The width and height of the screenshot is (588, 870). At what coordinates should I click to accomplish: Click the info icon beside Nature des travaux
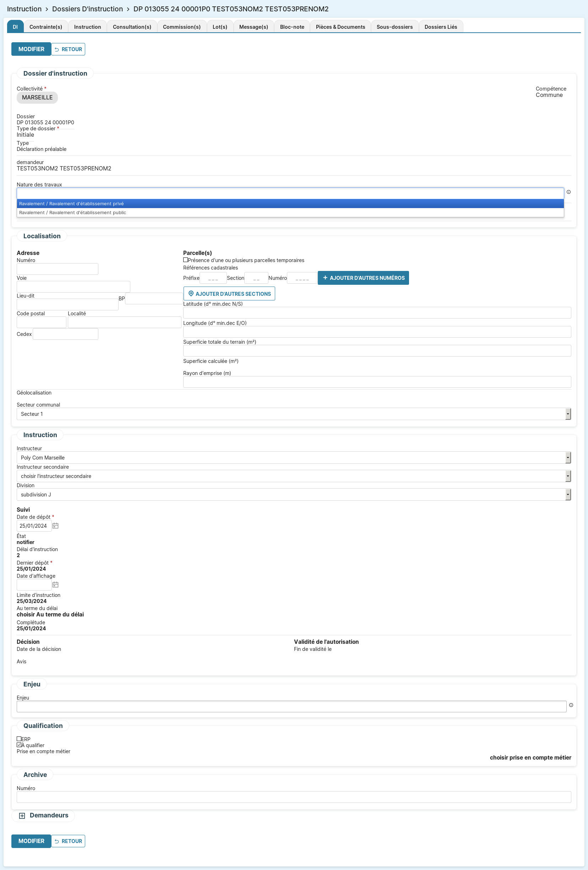(x=568, y=192)
